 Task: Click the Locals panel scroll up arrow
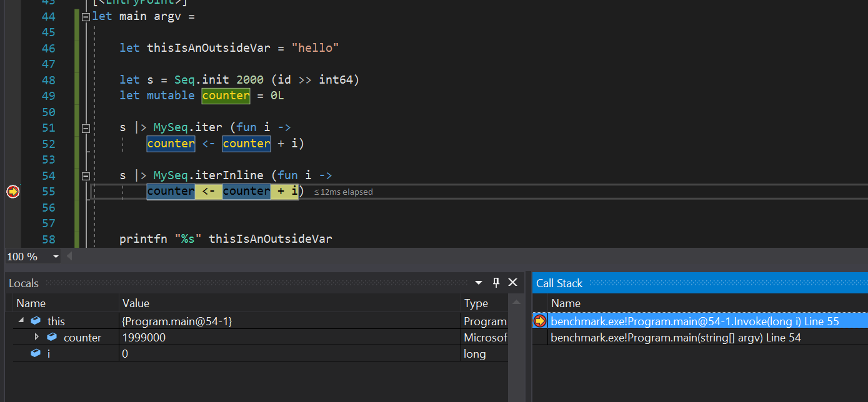[x=516, y=303]
